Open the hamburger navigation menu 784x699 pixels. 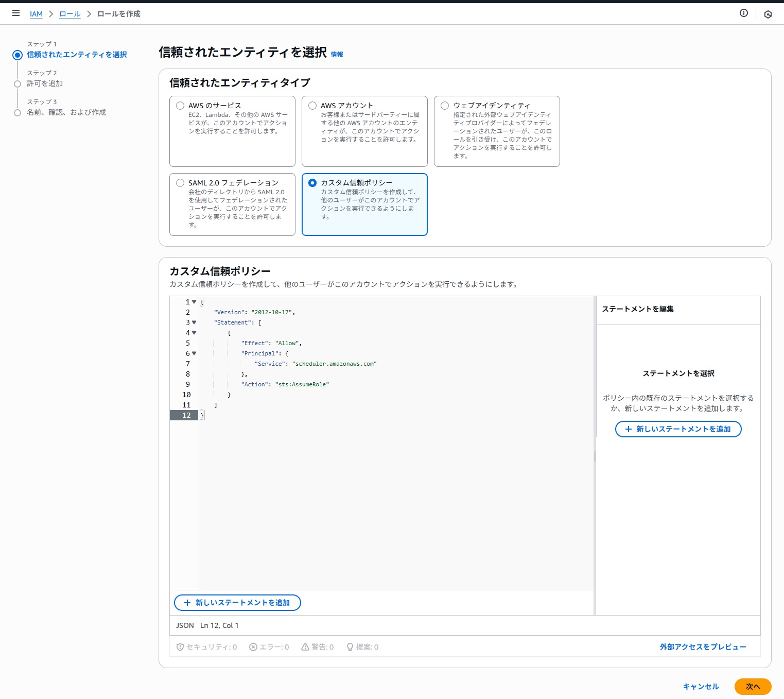point(16,13)
